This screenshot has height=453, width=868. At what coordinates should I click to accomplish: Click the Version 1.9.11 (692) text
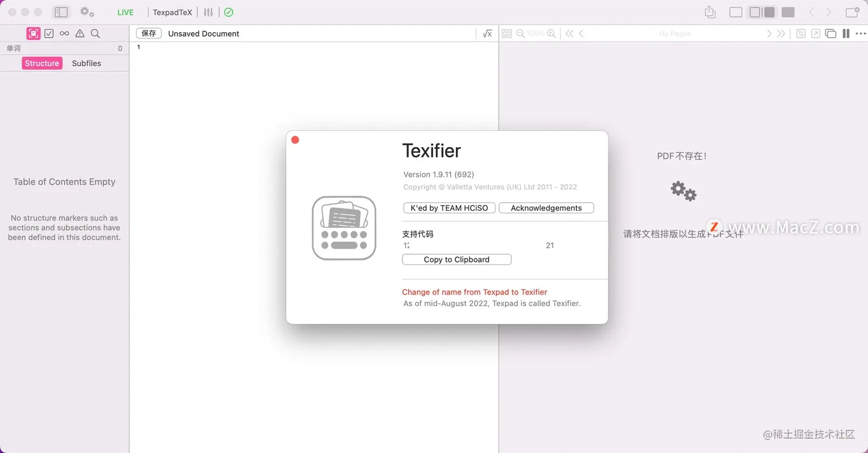[x=439, y=175]
